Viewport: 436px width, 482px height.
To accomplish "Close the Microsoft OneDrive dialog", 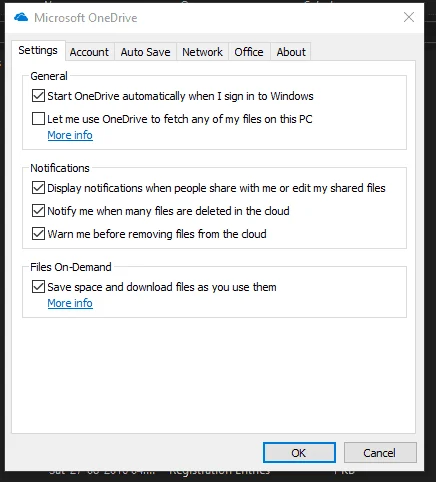I will 409,17.
